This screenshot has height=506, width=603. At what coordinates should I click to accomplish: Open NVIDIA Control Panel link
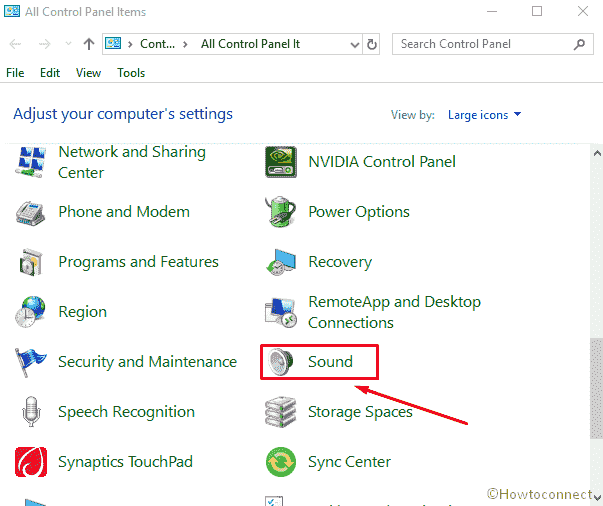[x=382, y=162]
